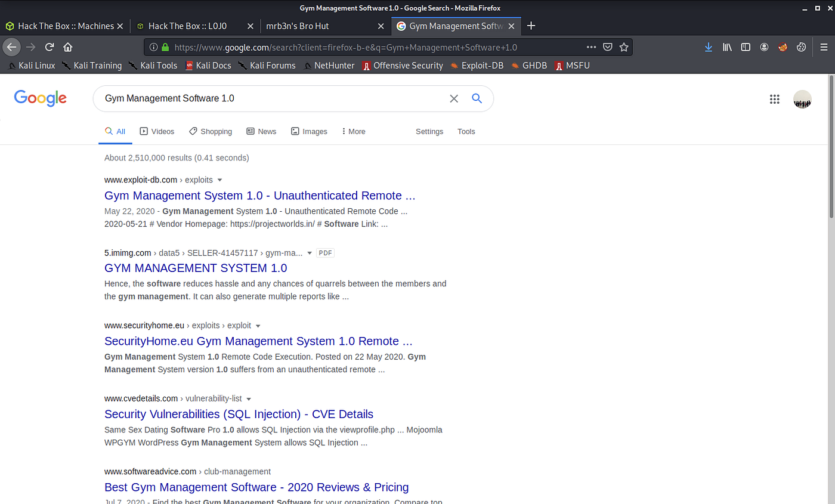835x504 pixels.
Task: Open the Firefox downloads arrow
Action: point(709,47)
